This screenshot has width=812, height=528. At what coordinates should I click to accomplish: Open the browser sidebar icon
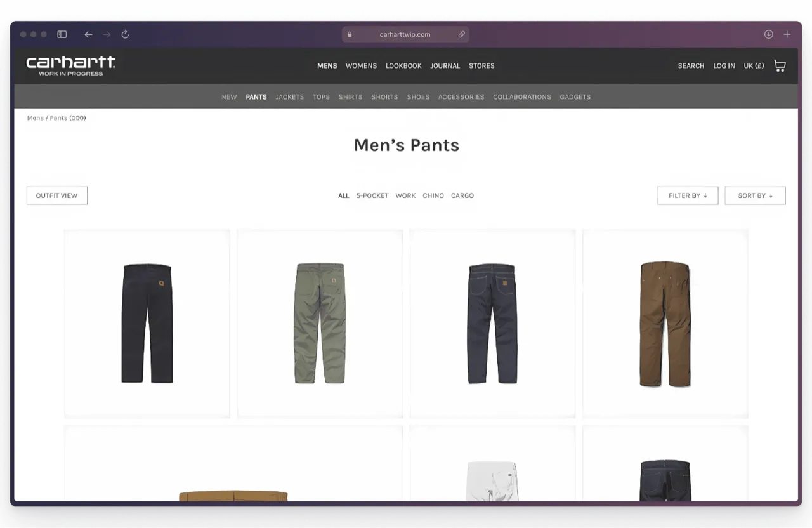click(62, 34)
